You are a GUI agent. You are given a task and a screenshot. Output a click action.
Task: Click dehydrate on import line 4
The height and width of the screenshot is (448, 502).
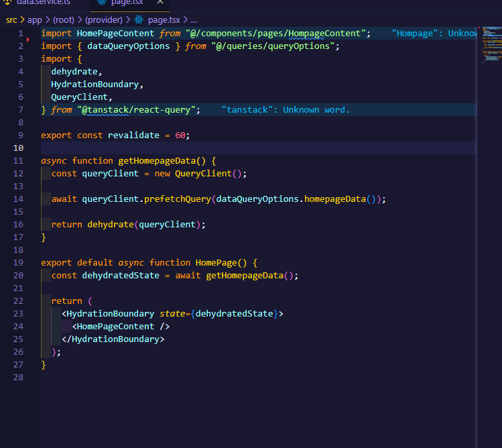(x=74, y=72)
